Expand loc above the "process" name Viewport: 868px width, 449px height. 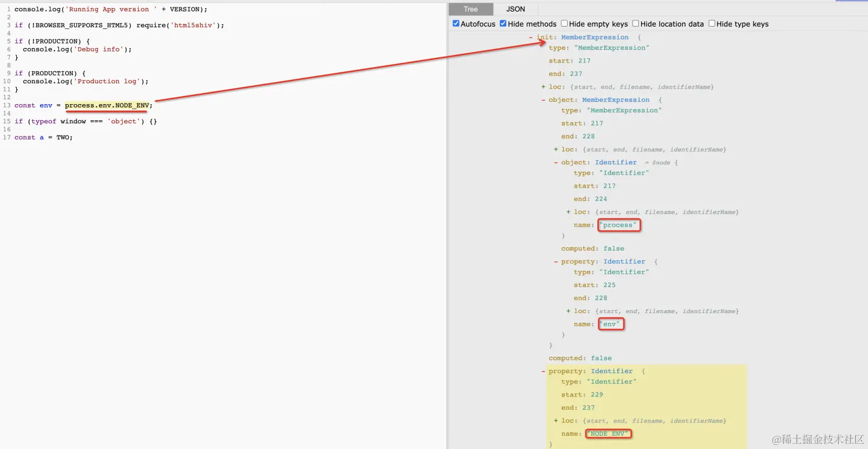point(569,212)
